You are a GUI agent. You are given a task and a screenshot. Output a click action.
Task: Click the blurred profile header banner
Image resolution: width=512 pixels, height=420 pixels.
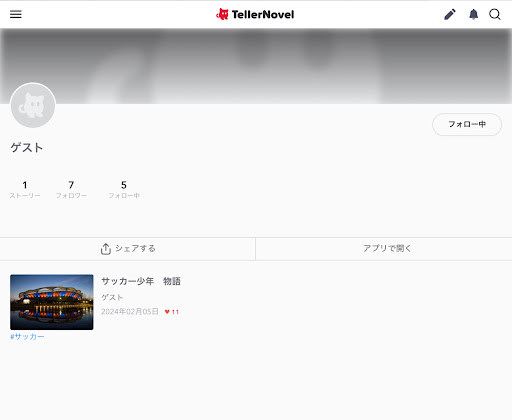256,66
